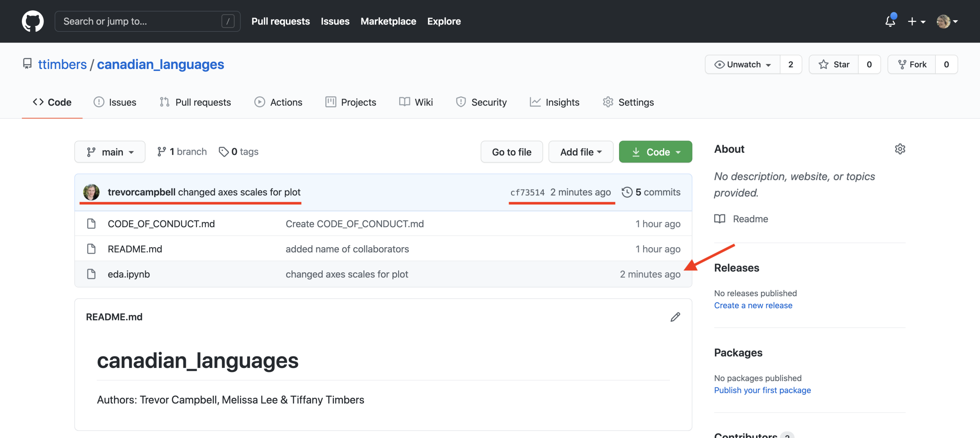
Task: Click Create a new release link
Action: point(753,305)
